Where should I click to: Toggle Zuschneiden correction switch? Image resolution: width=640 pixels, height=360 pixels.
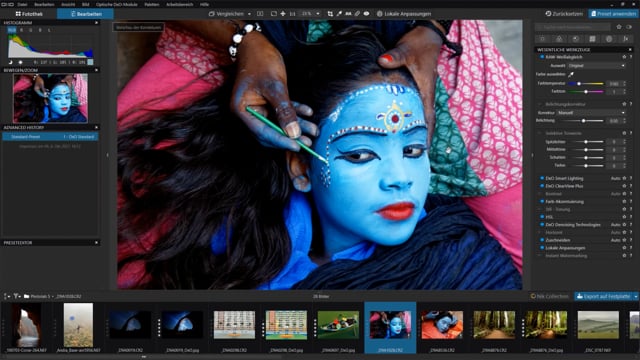(x=542, y=240)
